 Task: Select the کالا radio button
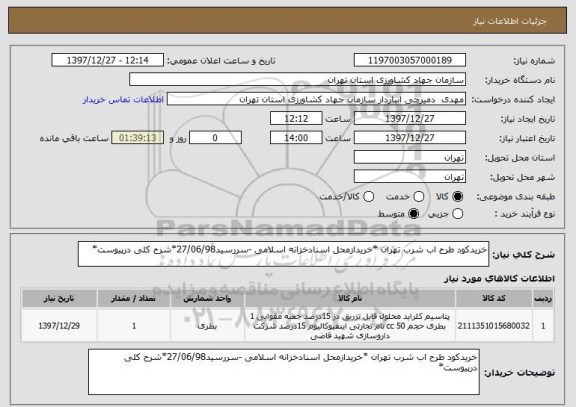pyautogui.click(x=457, y=197)
